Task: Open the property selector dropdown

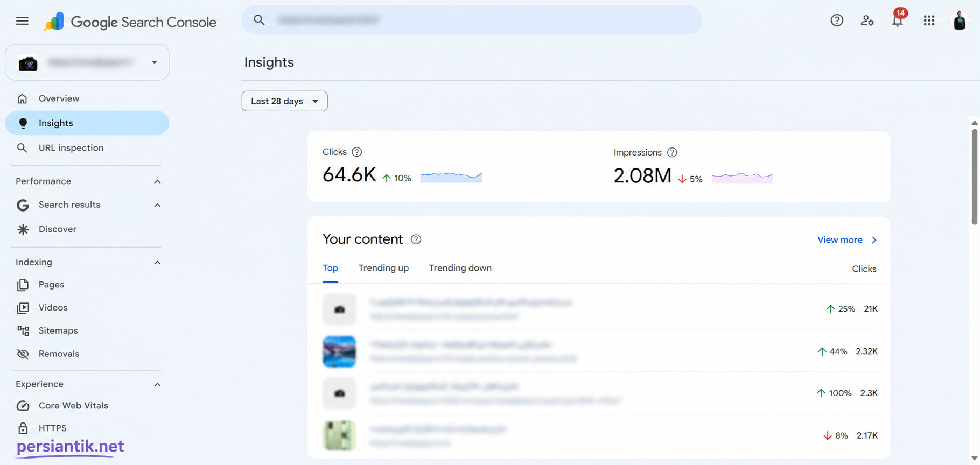Action: tap(87, 62)
